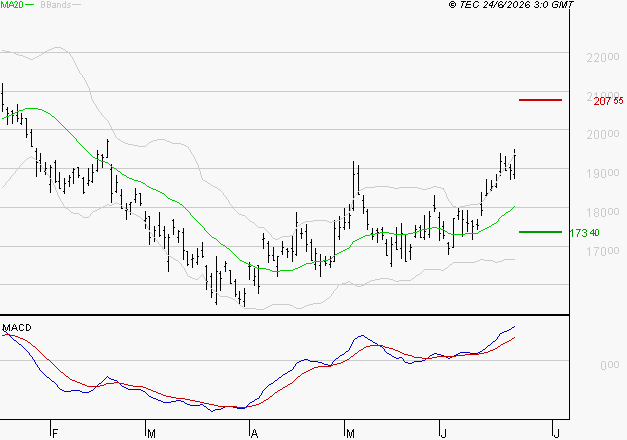
Task: Click the 200.00 price axis label
Action: tap(603, 134)
